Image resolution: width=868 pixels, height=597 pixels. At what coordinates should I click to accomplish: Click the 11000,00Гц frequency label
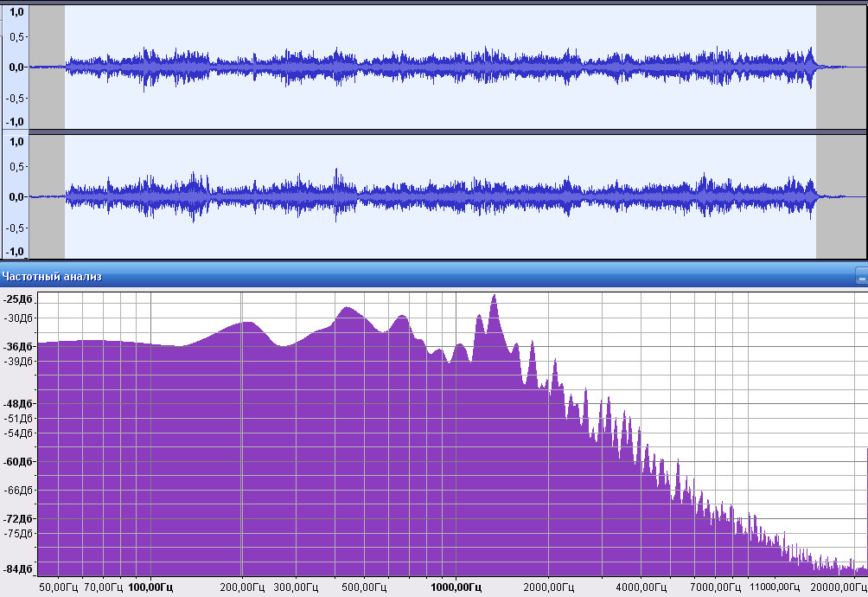[775, 587]
